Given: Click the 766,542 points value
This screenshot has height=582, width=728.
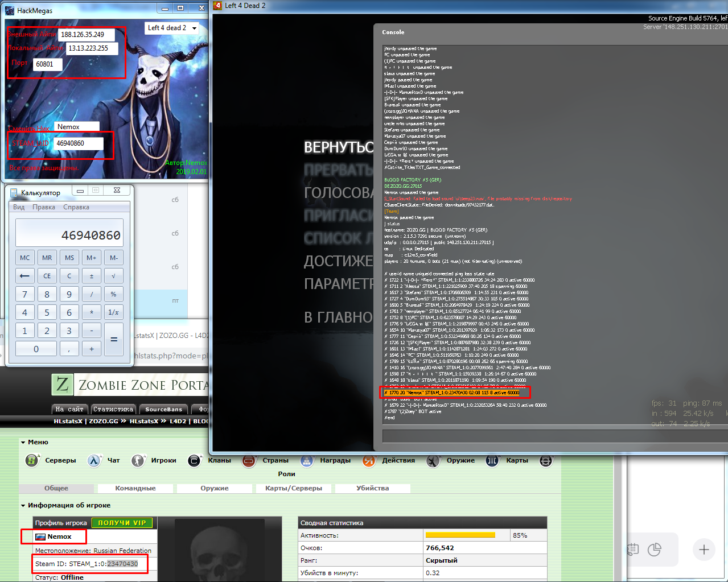Looking at the screenshot, I should pos(440,548).
